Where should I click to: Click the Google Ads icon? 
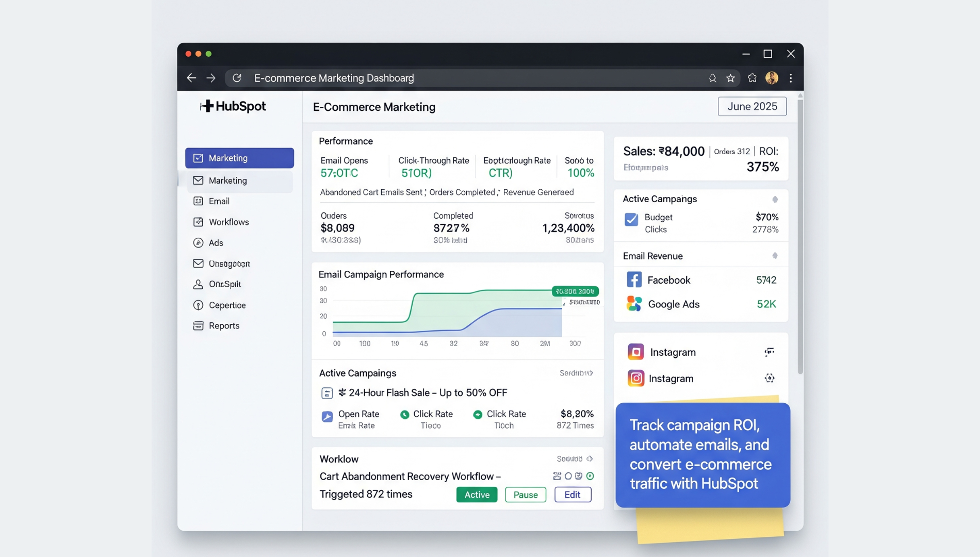coord(634,304)
